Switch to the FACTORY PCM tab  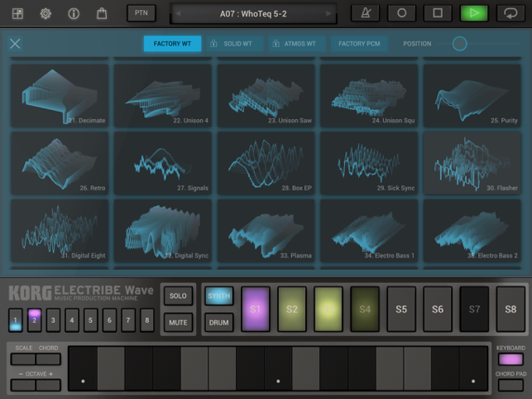pos(357,44)
